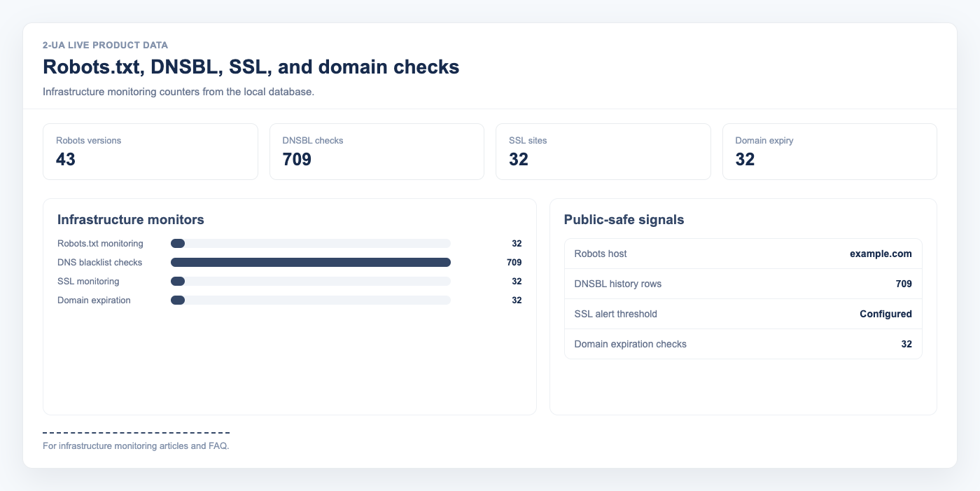980x491 pixels.
Task: Click the DNS blacklist checks progress bar
Action: 311,263
